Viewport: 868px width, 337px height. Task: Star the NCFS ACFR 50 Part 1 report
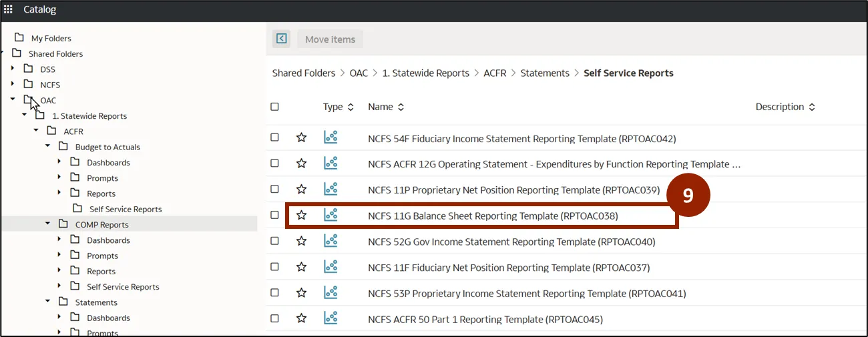pos(301,319)
